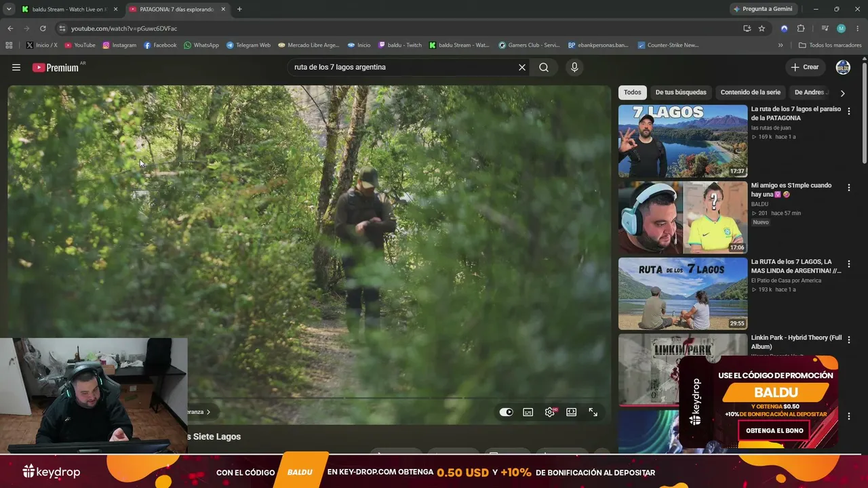Viewport: 868px width, 488px height.
Task: Reload the current page
Action: click(x=43, y=28)
